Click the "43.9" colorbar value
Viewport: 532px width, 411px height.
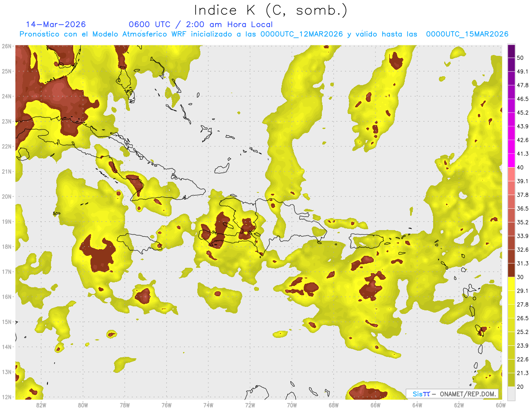click(x=523, y=126)
